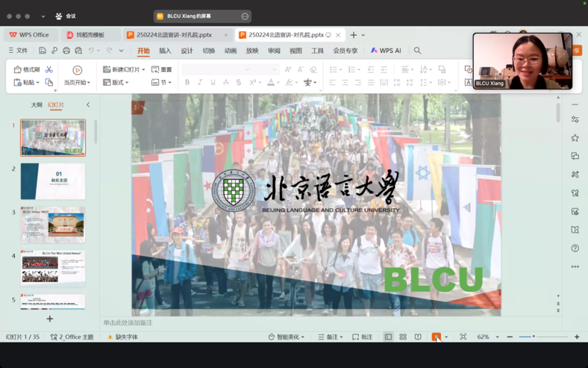Click the decrease indent icon
The width and height of the screenshot is (588, 368).
[x=371, y=70]
